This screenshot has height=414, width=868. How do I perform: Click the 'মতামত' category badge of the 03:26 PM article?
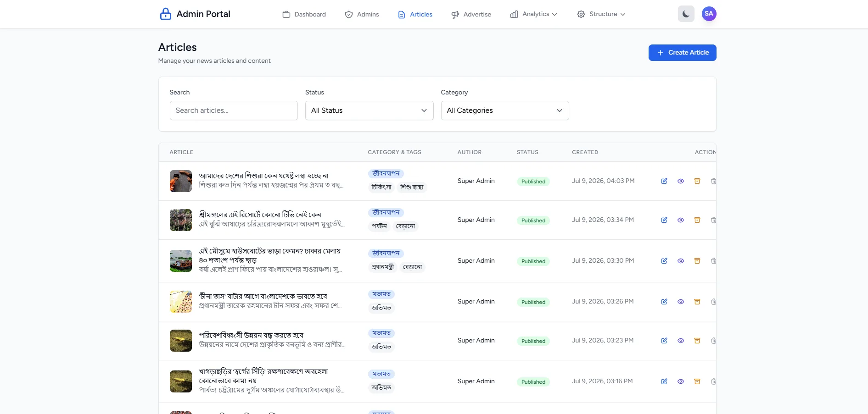click(381, 294)
